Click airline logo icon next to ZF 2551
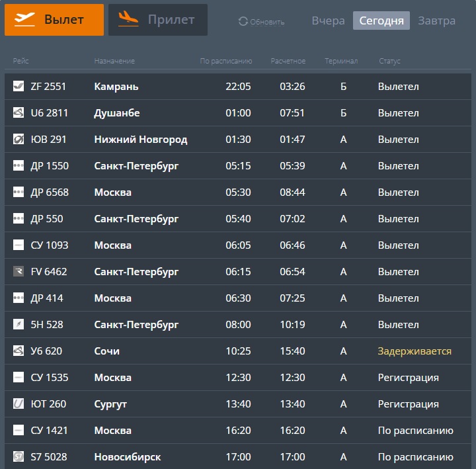The height and width of the screenshot is (469, 476). (19, 87)
